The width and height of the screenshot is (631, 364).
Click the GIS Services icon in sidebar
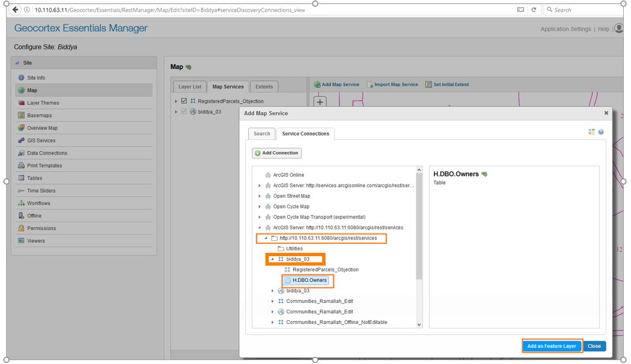(x=21, y=140)
